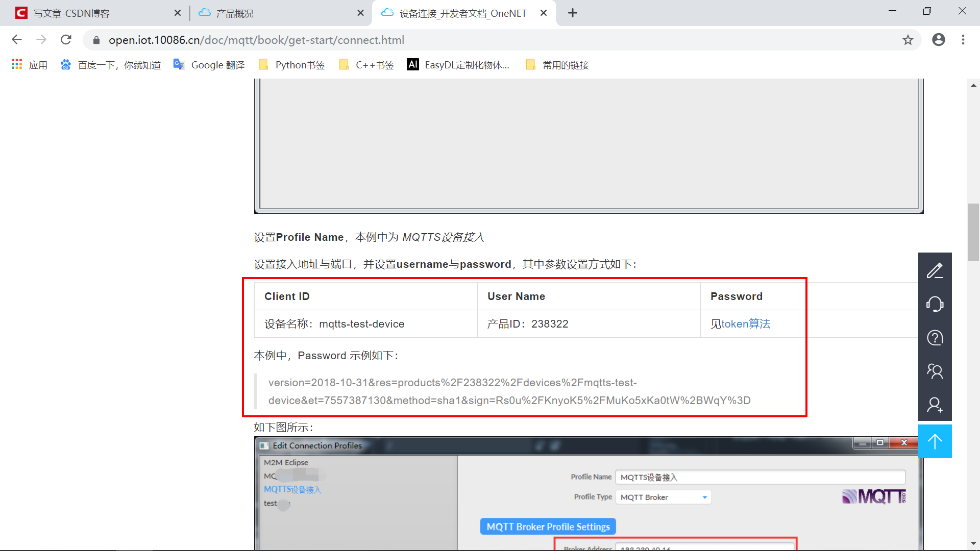Image resolution: width=980 pixels, height=551 pixels.
Task: Click the help/question mark icon on right sidebar
Action: point(936,338)
